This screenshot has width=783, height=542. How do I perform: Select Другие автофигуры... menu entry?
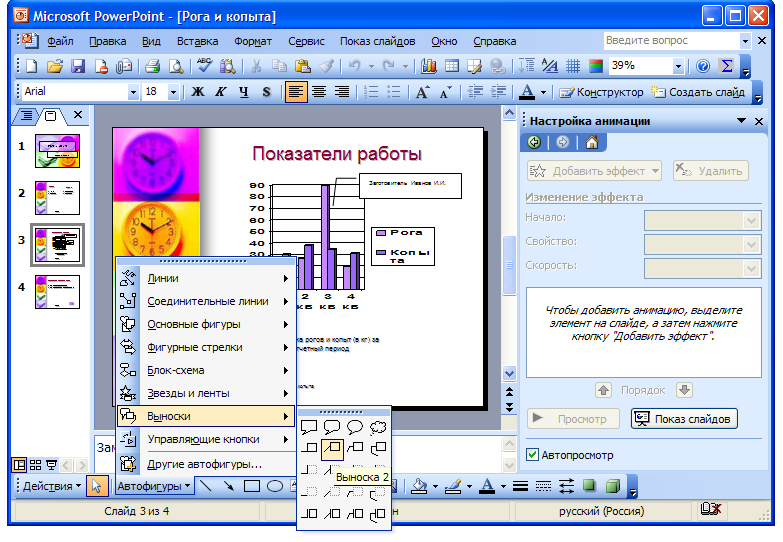tap(206, 464)
